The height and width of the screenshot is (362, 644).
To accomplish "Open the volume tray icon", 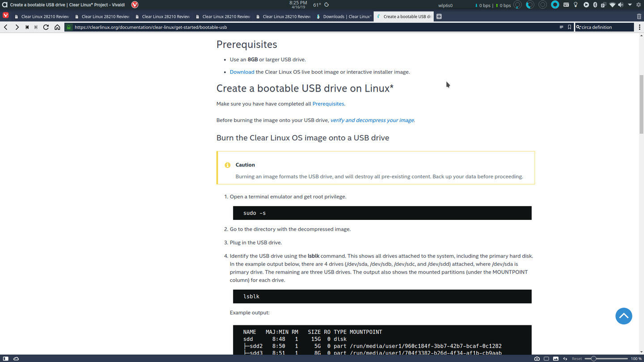I will [x=621, y=5].
